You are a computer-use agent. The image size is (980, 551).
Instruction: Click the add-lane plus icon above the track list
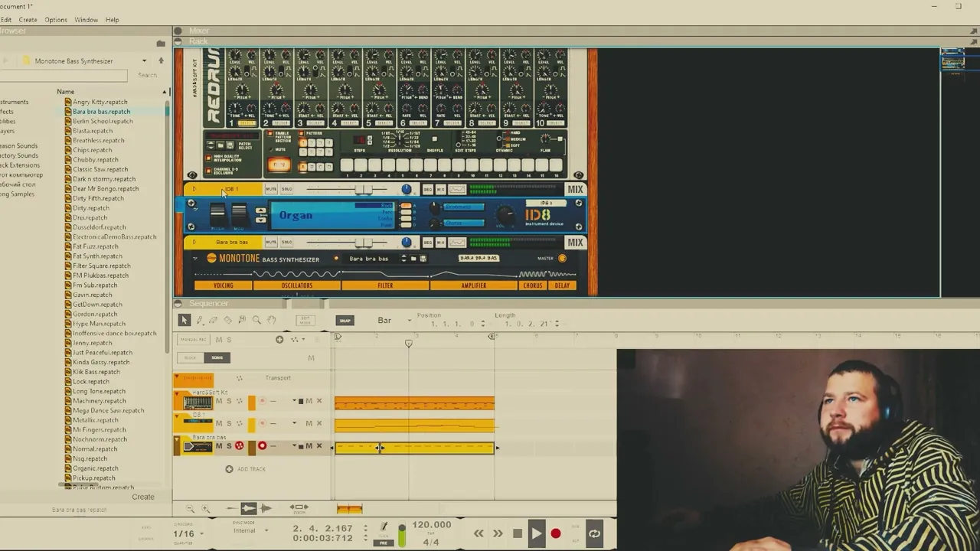pyautogui.click(x=279, y=339)
